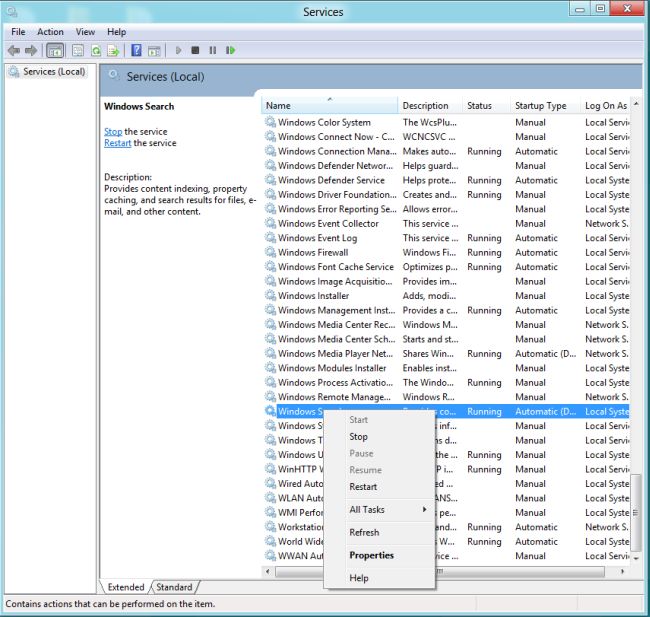Image resolution: width=650 pixels, height=617 pixels.
Task: Select the Windows Font Cache Service row
Action: 447,267
